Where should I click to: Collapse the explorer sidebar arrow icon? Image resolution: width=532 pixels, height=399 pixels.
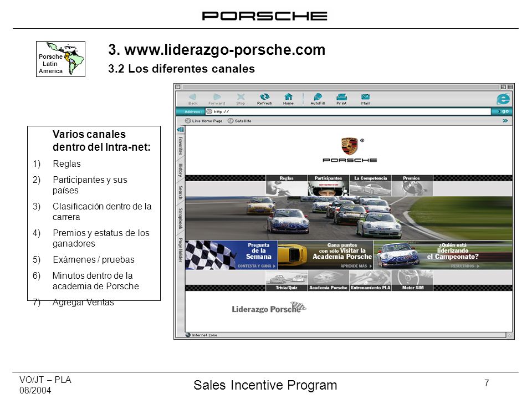click(180, 130)
